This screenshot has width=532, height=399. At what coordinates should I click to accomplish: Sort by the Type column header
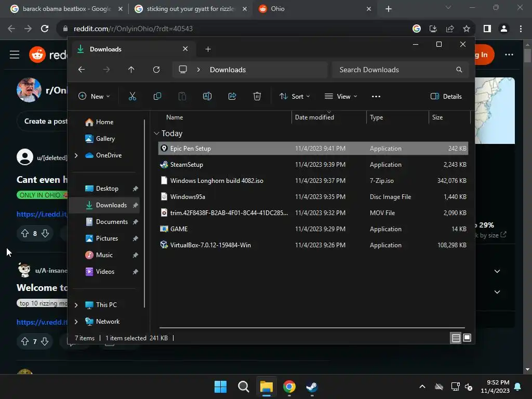[x=397, y=117]
